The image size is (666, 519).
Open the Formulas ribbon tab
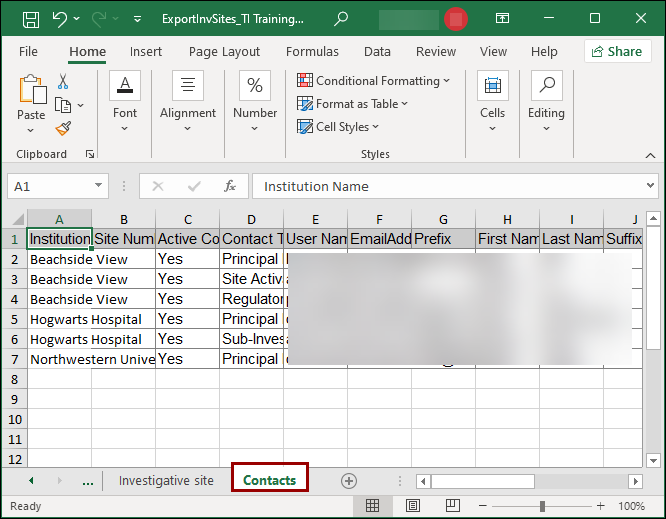tap(312, 52)
